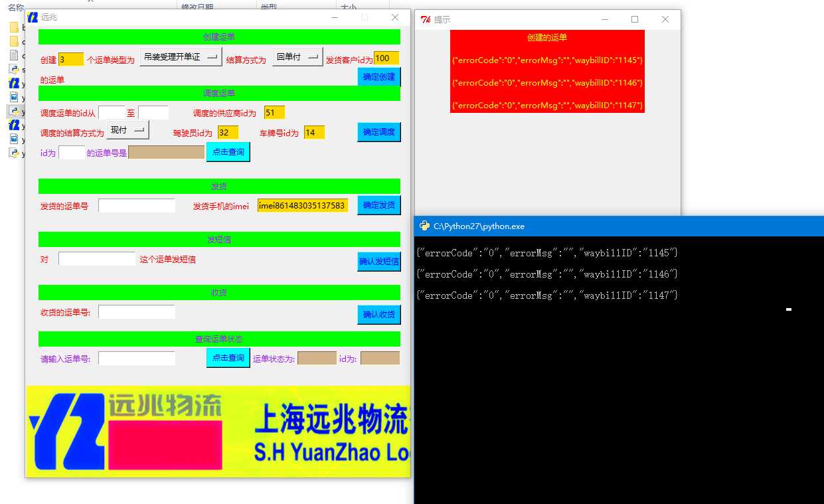The height and width of the screenshot is (504, 824).
Task: Click the 名称 column header in Explorer
Action: coord(16,7)
